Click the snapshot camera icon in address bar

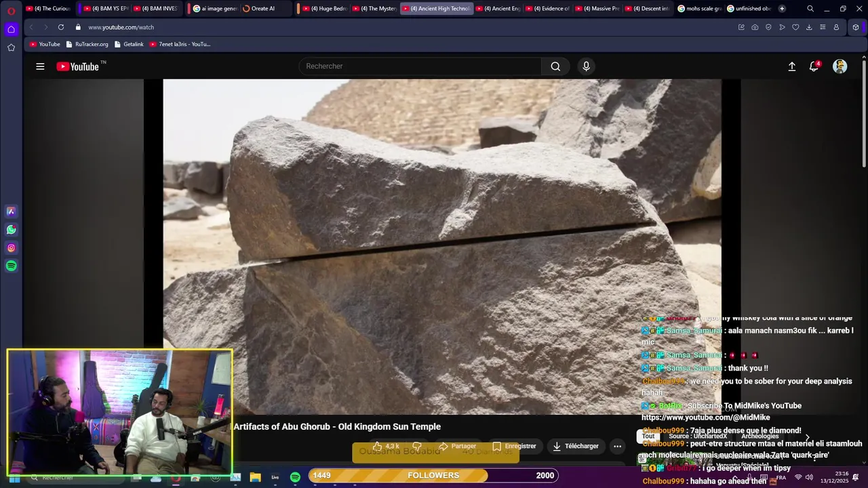click(755, 27)
